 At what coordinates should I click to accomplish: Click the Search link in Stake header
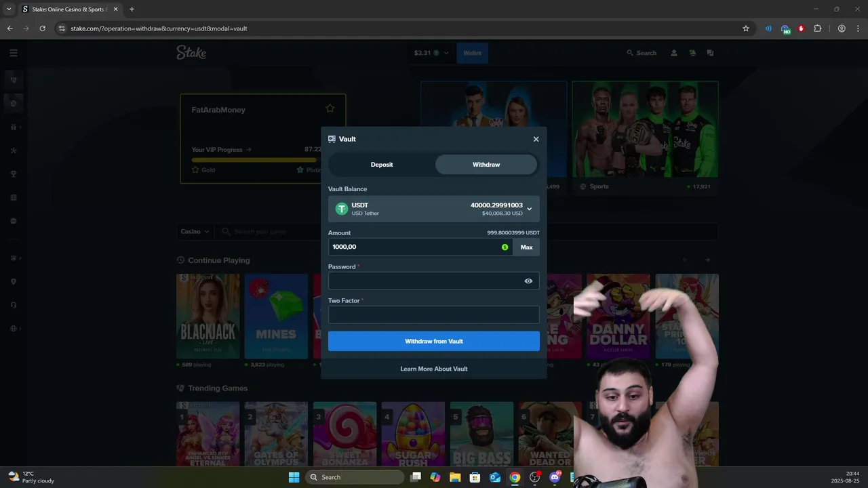pyautogui.click(x=642, y=53)
